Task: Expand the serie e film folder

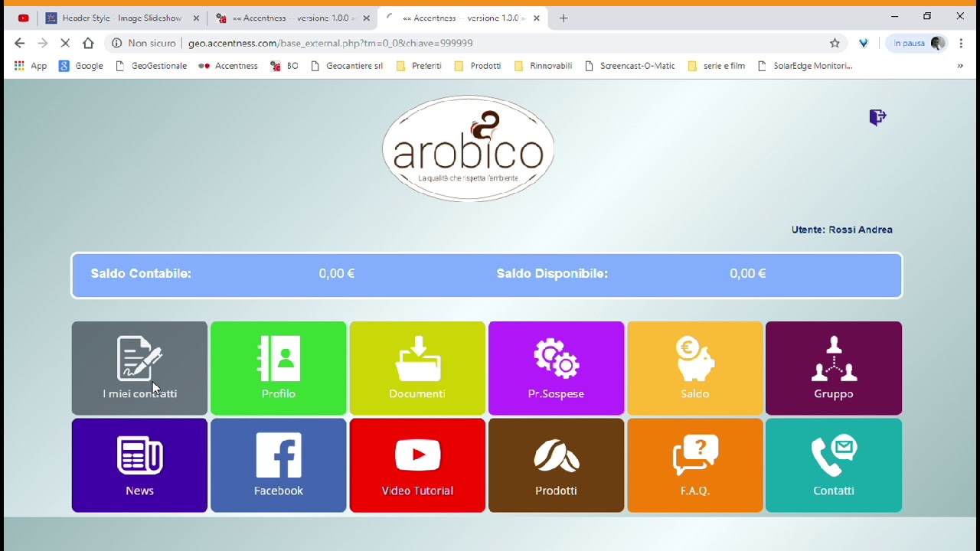Action: 717,66
